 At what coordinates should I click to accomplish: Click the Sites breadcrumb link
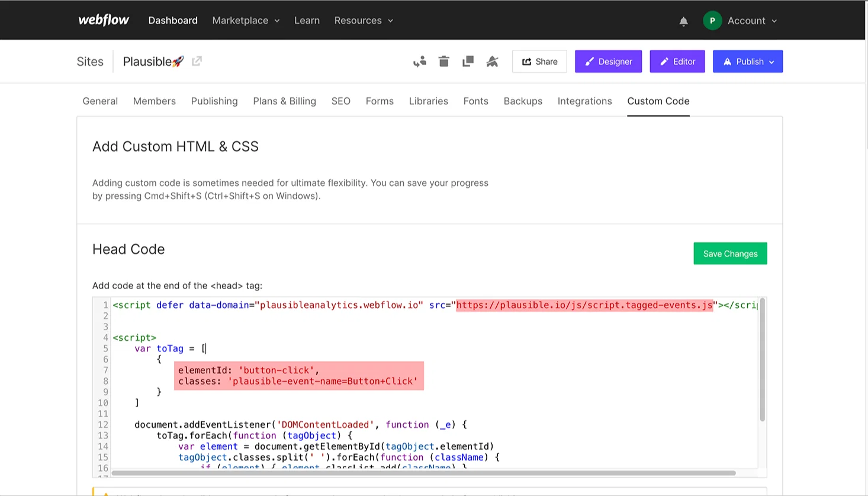[x=90, y=62]
